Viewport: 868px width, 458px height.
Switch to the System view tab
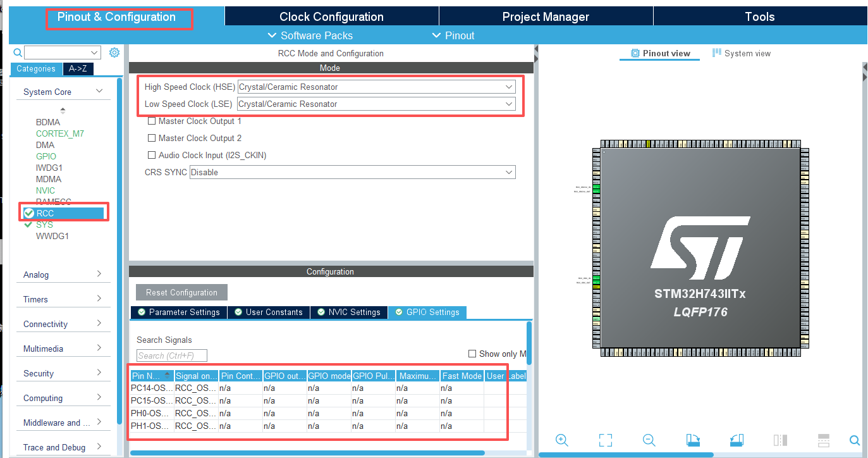(x=741, y=53)
